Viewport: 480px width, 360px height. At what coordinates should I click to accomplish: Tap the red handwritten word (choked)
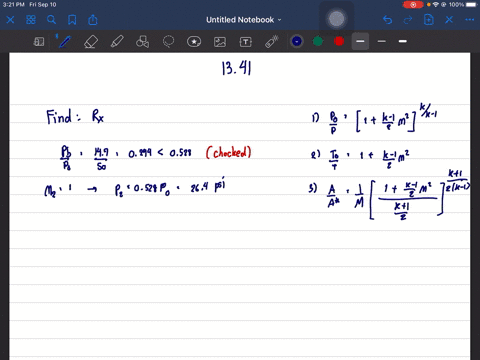[x=229, y=153]
